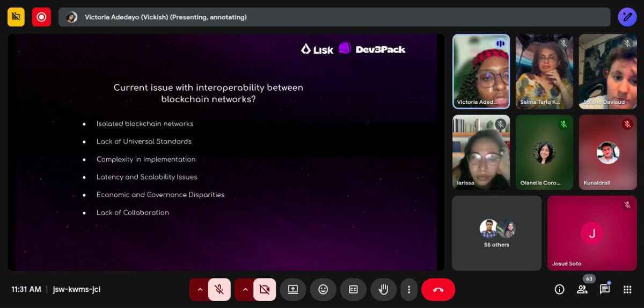The width and height of the screenshot is (644, 308).
Task: Click muted mic icon on Kunaldrall's tile
Action: [627, 124]
